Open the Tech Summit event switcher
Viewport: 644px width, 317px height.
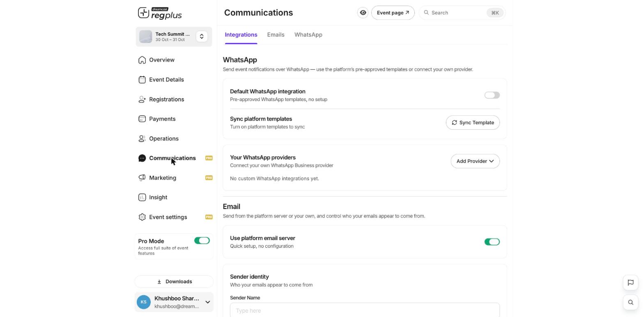[202, 37]
